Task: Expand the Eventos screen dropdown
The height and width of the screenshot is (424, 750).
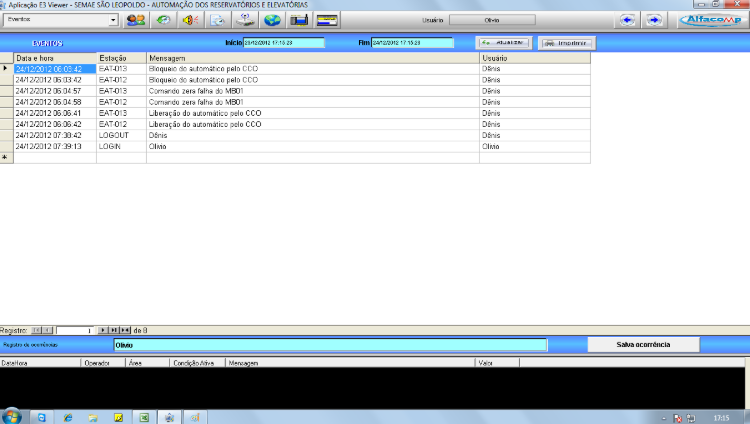Action: tap(112, 20)
